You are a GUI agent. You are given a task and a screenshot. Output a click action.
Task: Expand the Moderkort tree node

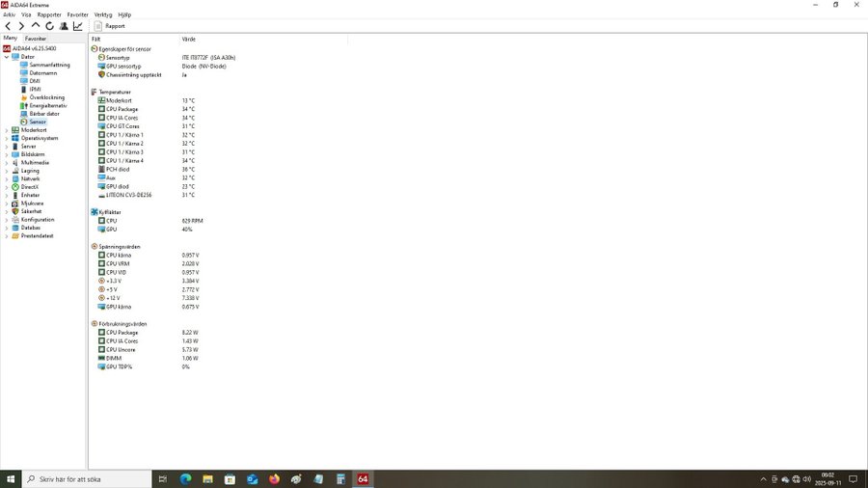(7, 130)
